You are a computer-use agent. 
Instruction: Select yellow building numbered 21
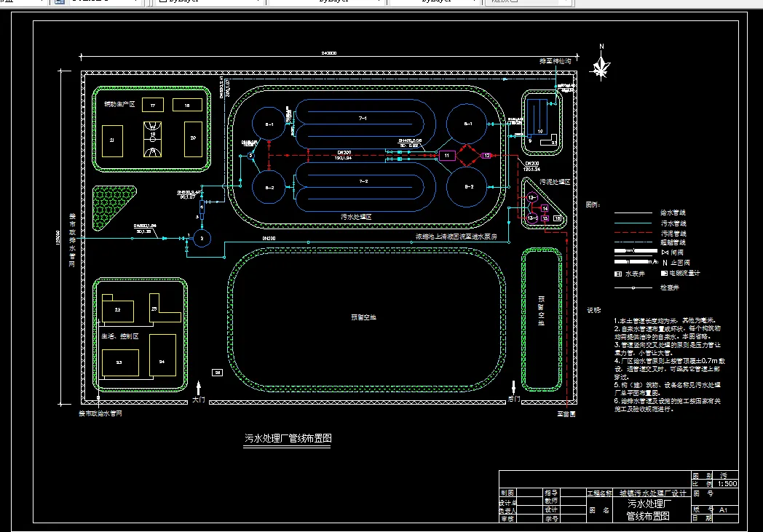point(112,141)
